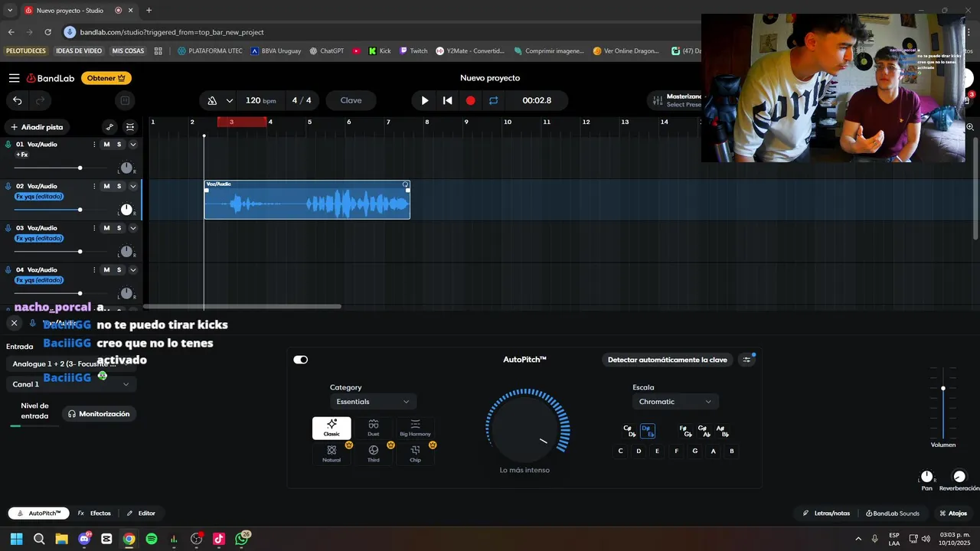The height and width of the screenshot is (551, 980).
Task: Click the Monitorización button
Action: pyautogui.click(x=99, y=414)
